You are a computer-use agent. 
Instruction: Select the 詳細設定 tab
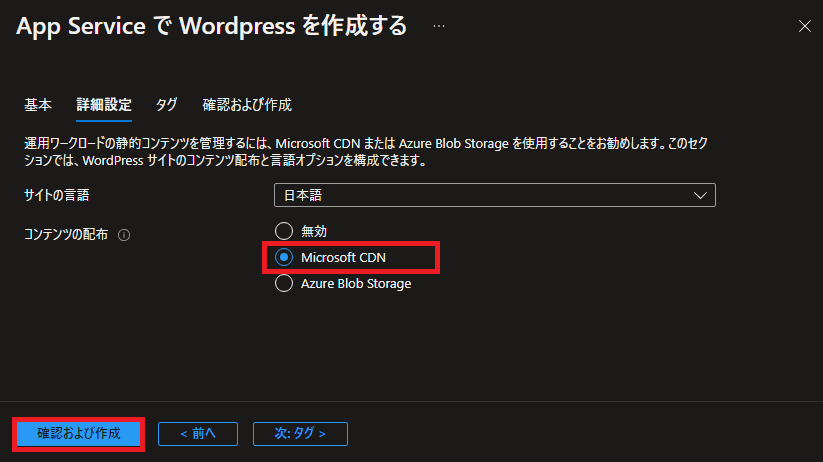click(104, 105)
